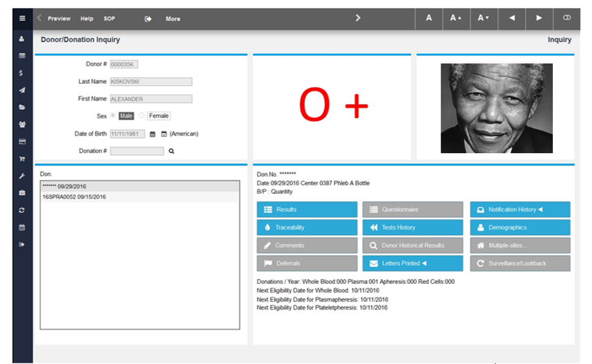592x364 pixels.
Task: Click the logout icon at sidebar bottom
Action: pos(22,245)
